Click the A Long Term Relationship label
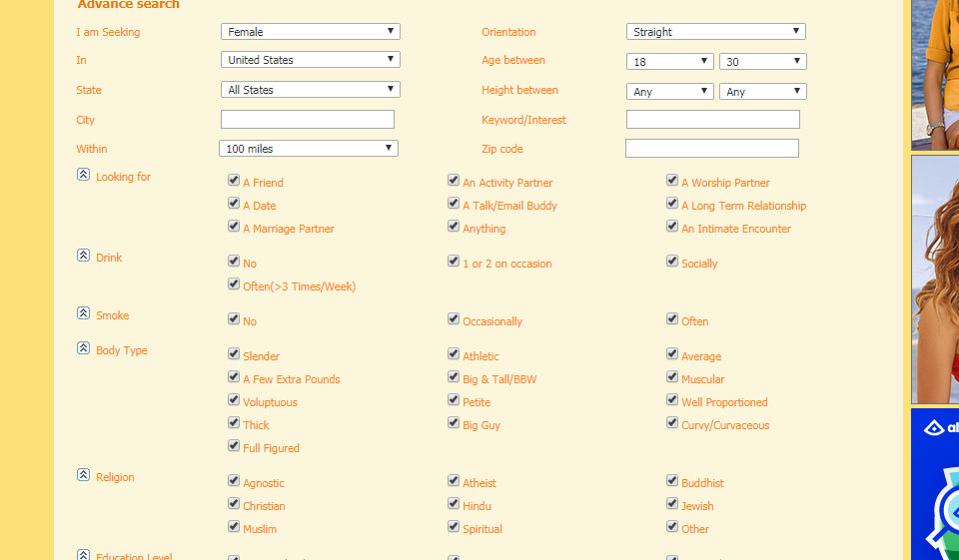This screenshot has width=959, height=560. 743,206
